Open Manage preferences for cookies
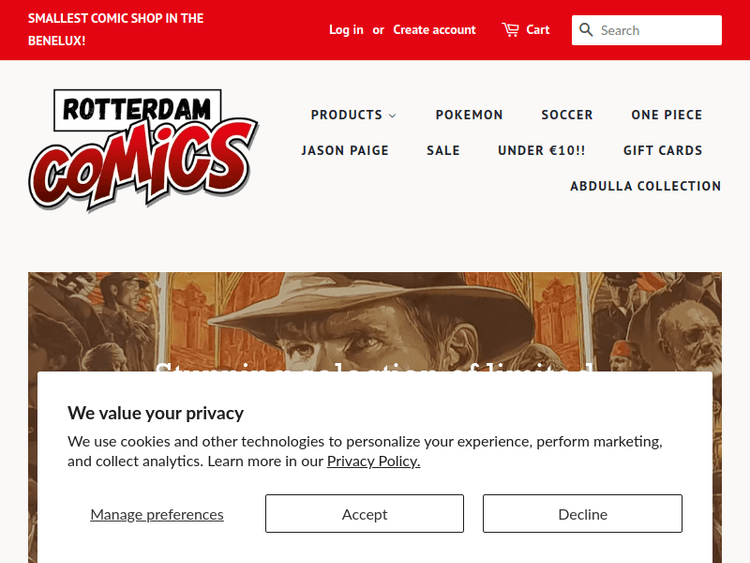The width and height of the screenshot is (750, 563). click(x=157, y=514)
